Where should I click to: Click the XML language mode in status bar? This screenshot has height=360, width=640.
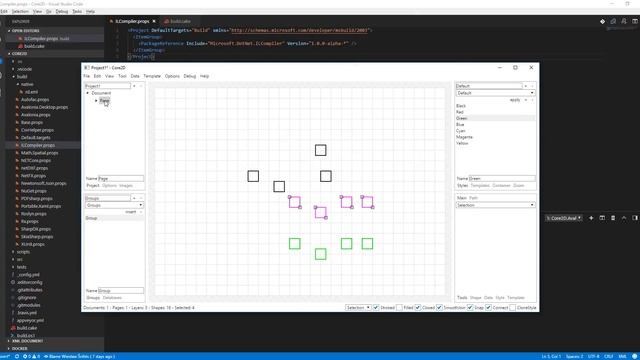pyautogui.click(x=622, y=356)
